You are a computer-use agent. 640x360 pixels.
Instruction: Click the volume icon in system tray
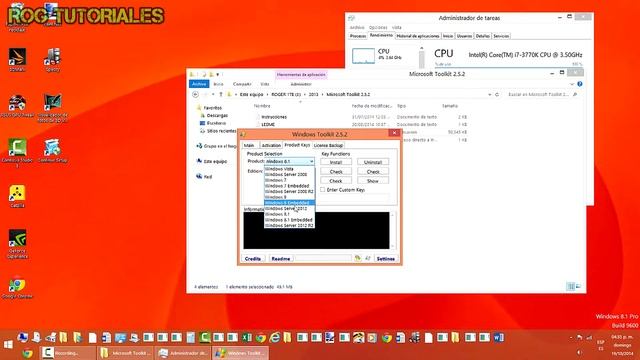[x=579, y=352]
